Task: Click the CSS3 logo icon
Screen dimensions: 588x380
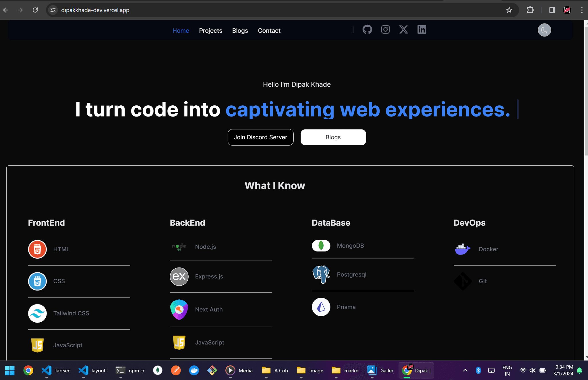Action: (x=37, y=281)
